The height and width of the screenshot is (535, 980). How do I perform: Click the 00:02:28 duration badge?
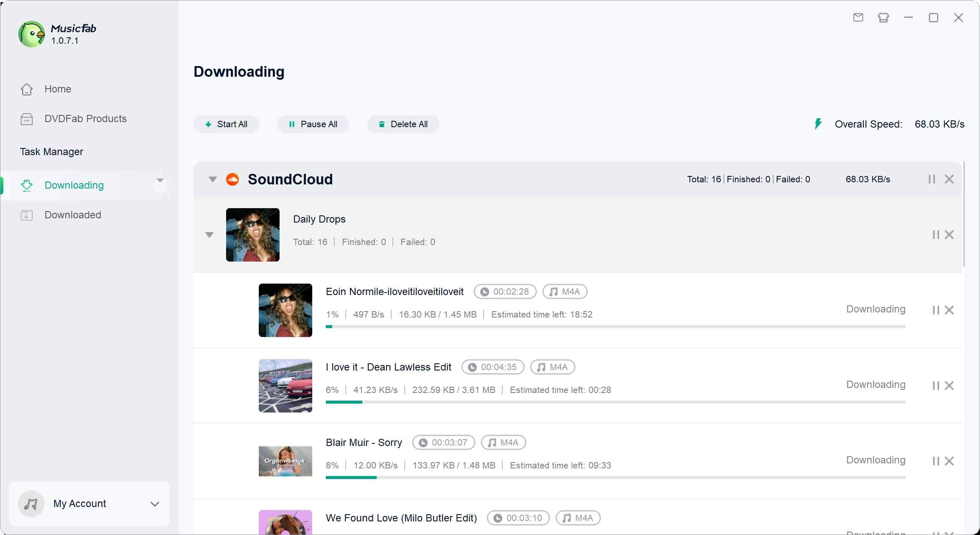click(x=505, y=292)
